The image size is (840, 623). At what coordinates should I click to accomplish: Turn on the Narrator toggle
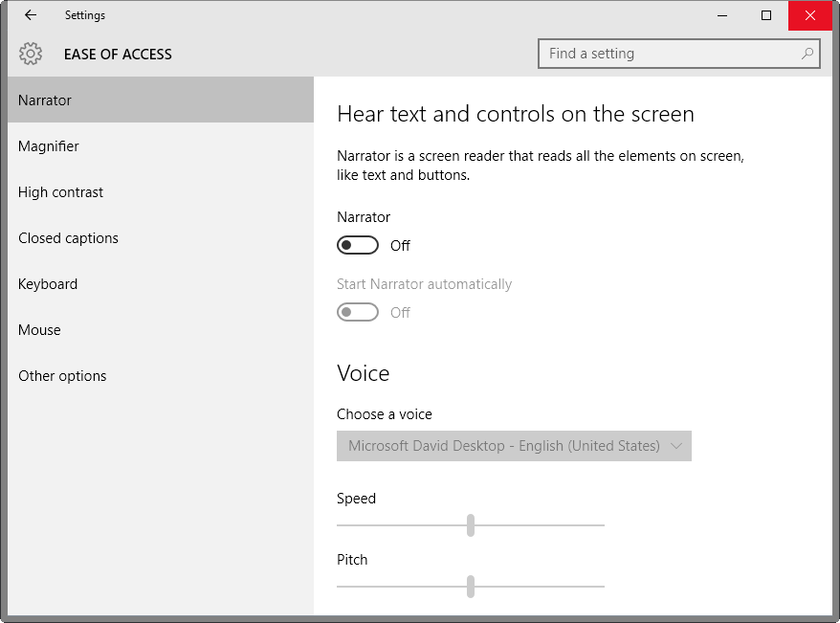point(357,245)
